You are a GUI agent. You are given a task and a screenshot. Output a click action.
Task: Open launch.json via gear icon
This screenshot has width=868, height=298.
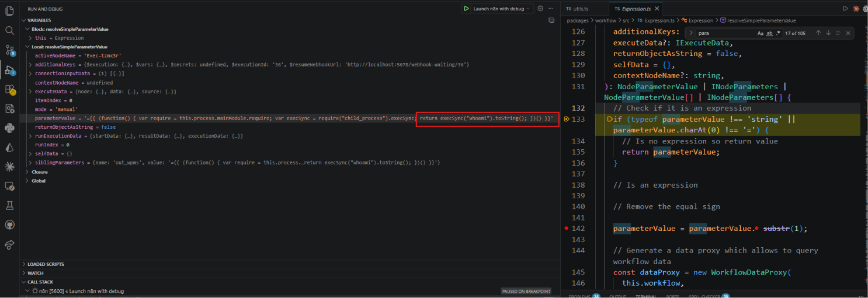(540, 9)
